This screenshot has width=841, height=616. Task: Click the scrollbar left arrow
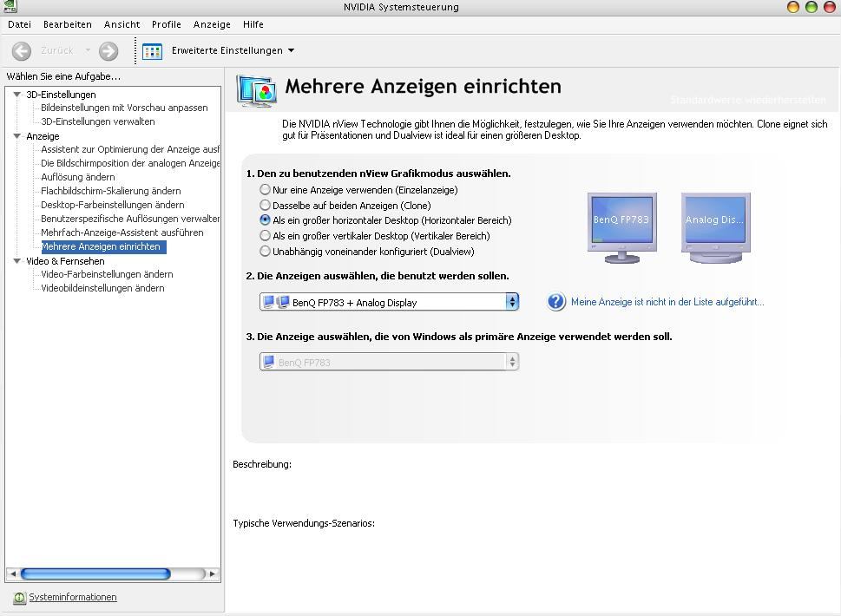click(13, 573)
